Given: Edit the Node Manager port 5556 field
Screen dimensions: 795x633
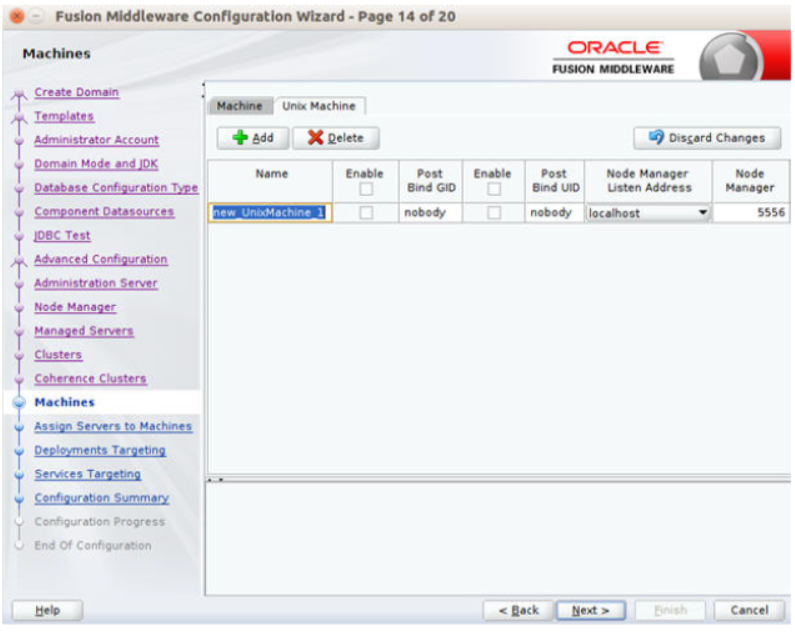Looking at the screenshot, I should [751, 213].
